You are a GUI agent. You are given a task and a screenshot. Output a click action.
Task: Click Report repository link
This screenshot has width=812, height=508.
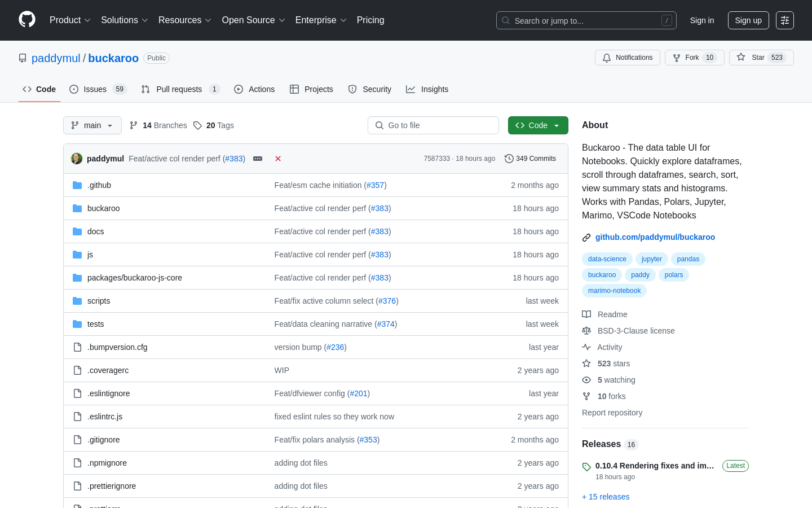pos(612,413)
